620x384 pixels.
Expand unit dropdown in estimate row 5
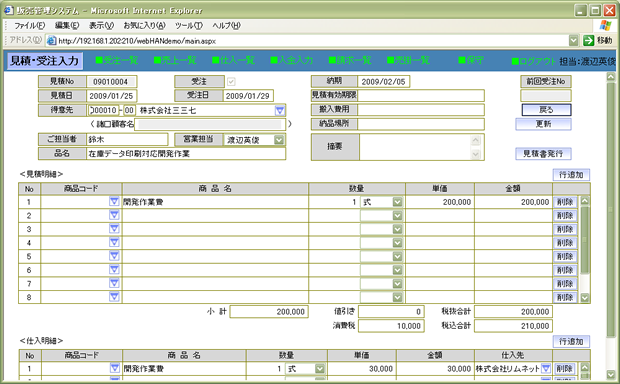tap(397, 256)
